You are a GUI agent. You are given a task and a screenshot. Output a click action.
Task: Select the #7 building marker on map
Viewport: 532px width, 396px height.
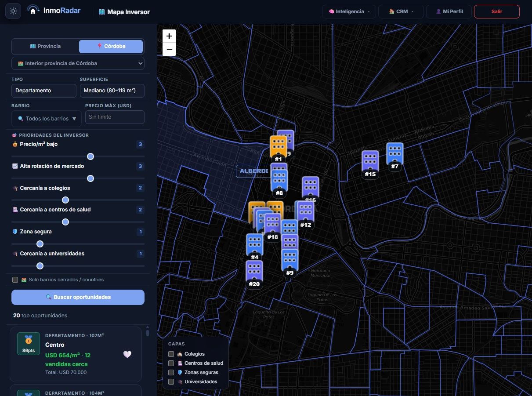[394, 155]
